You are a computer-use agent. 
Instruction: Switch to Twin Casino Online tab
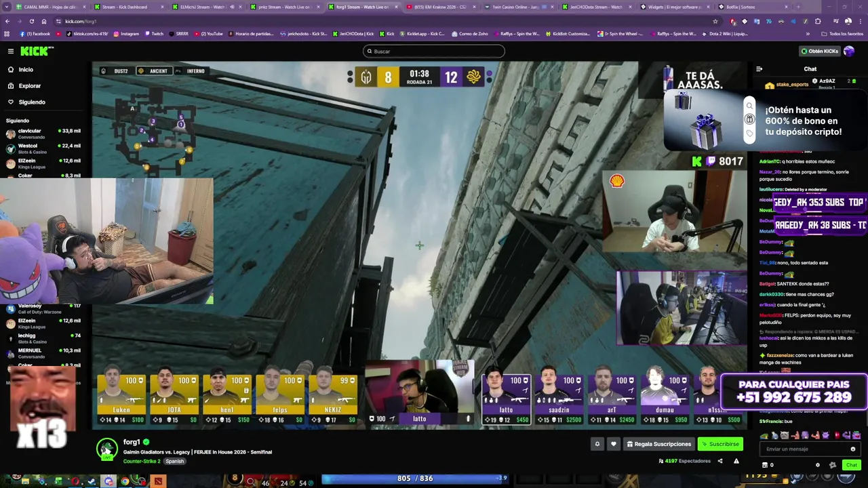pos(518,7)
